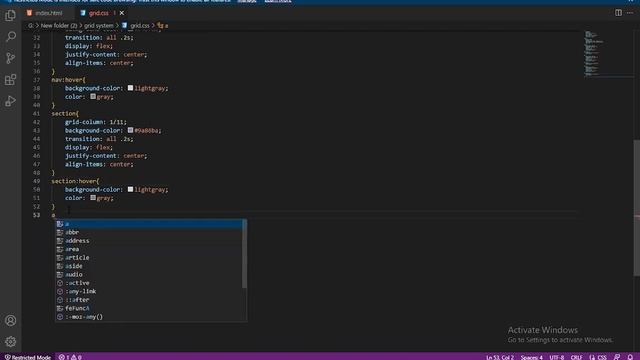Click line number 49 in gutter
This screenshot has height=360, width=640.
click(37, 181)
